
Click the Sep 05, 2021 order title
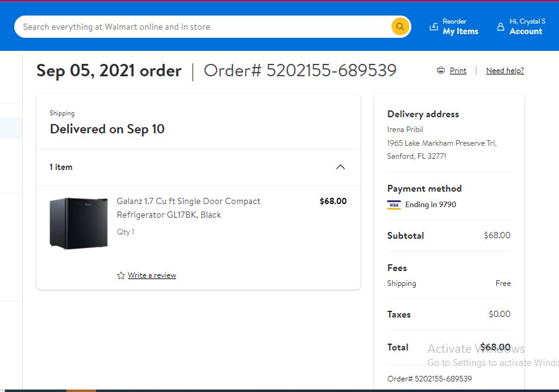click(109, 71)
